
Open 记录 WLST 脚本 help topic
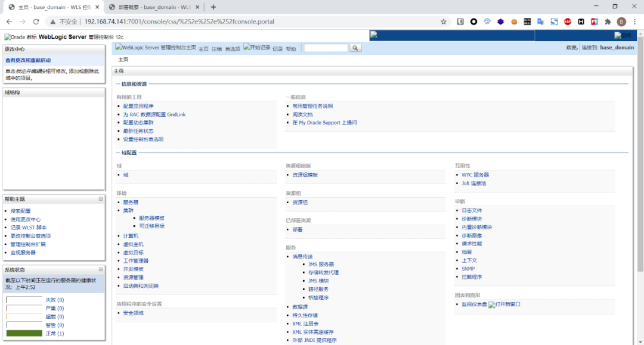pos(29,228)
